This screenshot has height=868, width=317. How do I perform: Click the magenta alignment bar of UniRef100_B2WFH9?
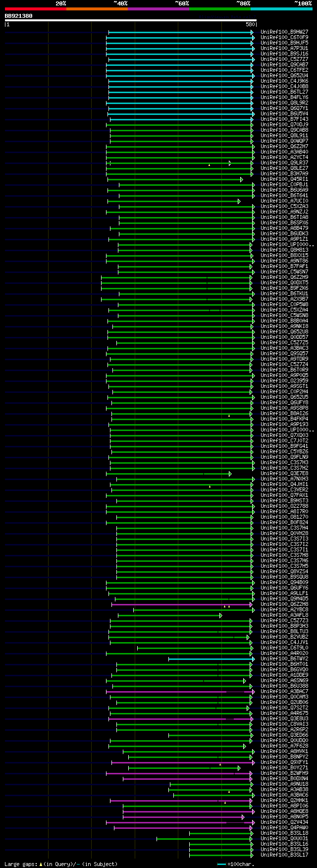pos(179,773)
